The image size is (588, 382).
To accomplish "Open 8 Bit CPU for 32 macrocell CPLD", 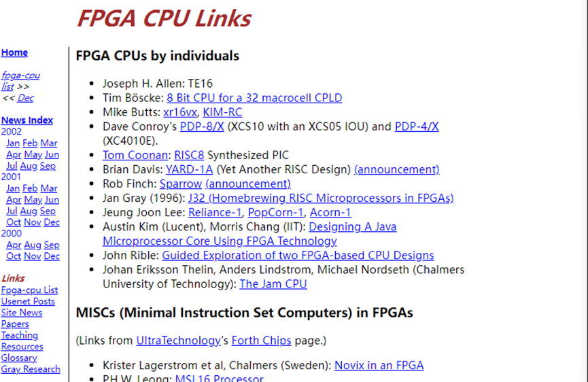I will tap(254, 98).
